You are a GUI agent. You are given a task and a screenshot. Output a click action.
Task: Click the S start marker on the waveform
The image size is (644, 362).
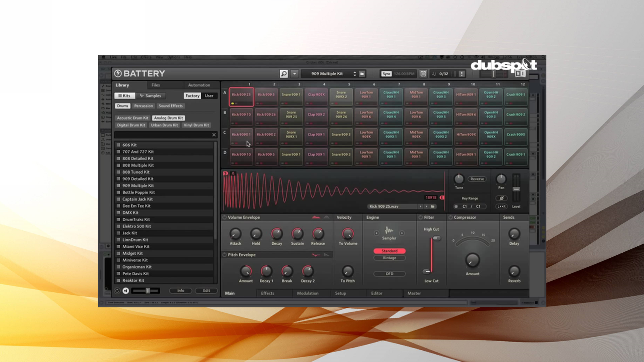tap(225, 173)
